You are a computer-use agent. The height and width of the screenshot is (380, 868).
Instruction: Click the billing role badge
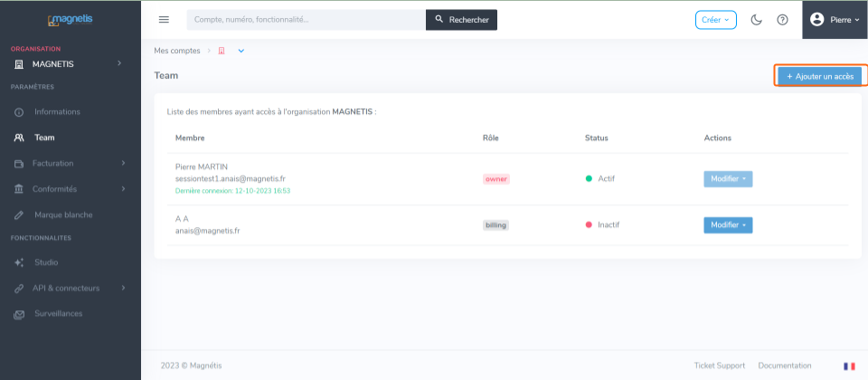click(495, 225)
